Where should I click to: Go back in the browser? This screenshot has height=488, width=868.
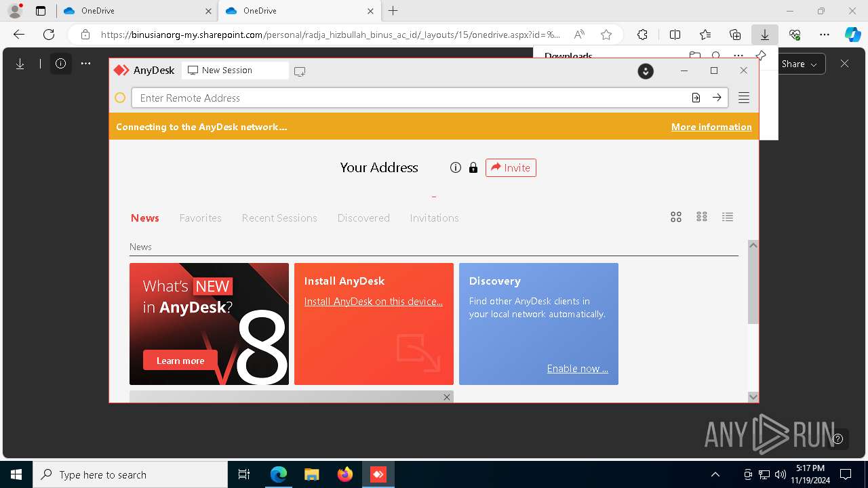[x=19, y=35]
